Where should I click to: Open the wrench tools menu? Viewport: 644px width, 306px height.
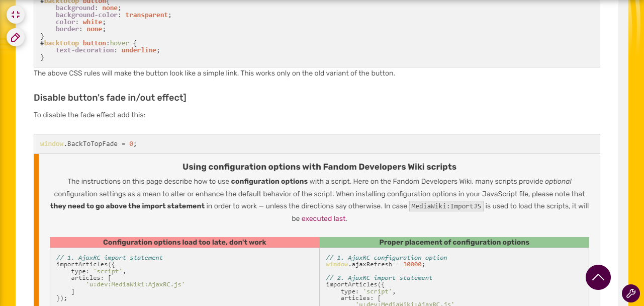point(630,293)
